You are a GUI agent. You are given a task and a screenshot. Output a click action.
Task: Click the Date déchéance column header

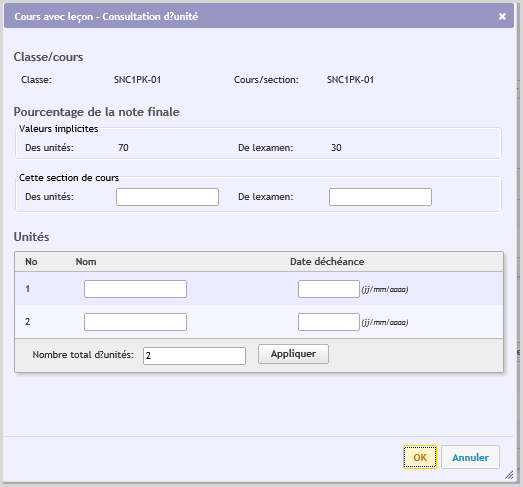327,262
